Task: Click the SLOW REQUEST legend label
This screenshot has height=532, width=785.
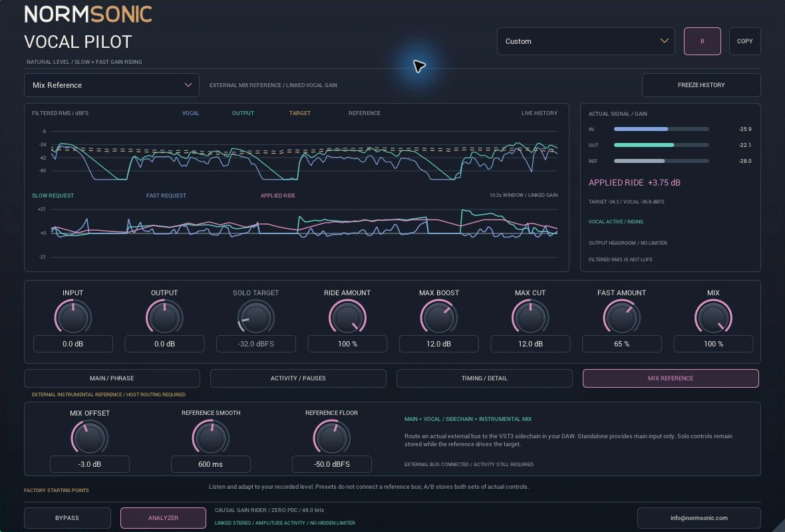Action: 53,196
